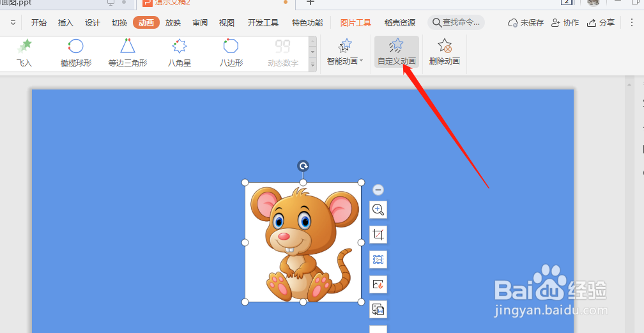The height and width of the screenshot is (333, 644).
Task: Switch to the 演示文稿2 document tab
Action: point(215,3)
